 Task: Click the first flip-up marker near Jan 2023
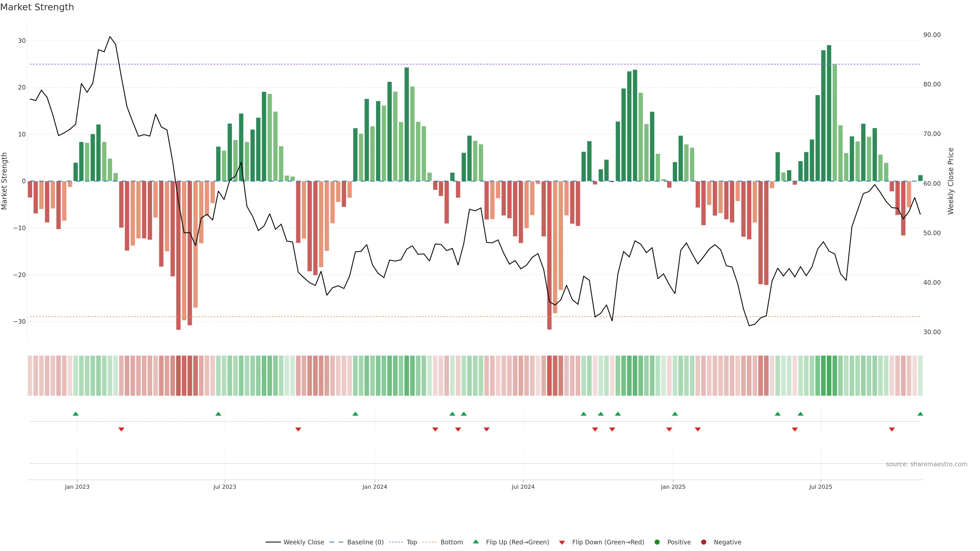click(75, 414)
